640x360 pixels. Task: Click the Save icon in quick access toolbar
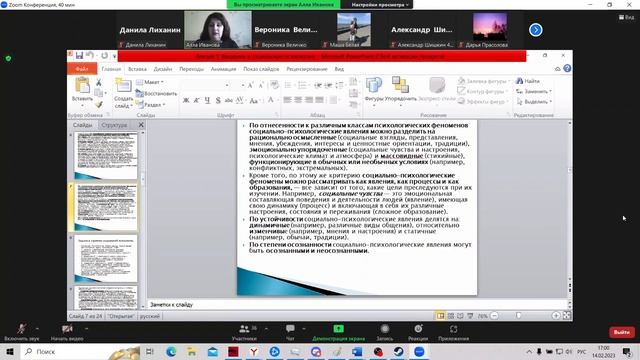[79, 56]
